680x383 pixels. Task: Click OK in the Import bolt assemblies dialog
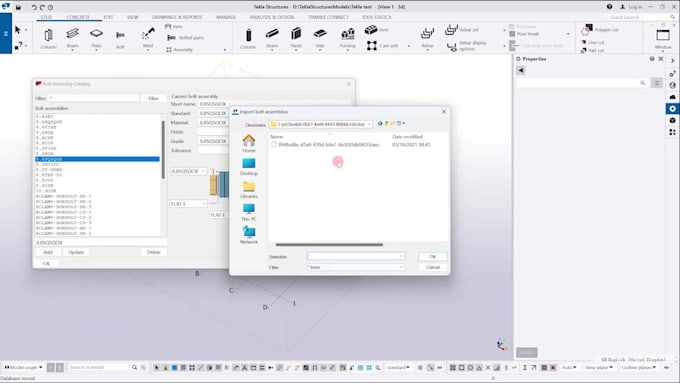432,256
